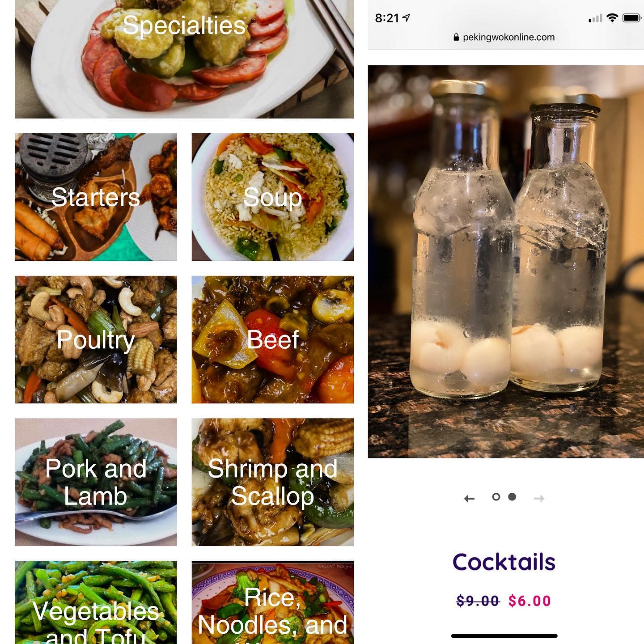
Task: Click the next slide right arrow
Action: tap(539, 498)
